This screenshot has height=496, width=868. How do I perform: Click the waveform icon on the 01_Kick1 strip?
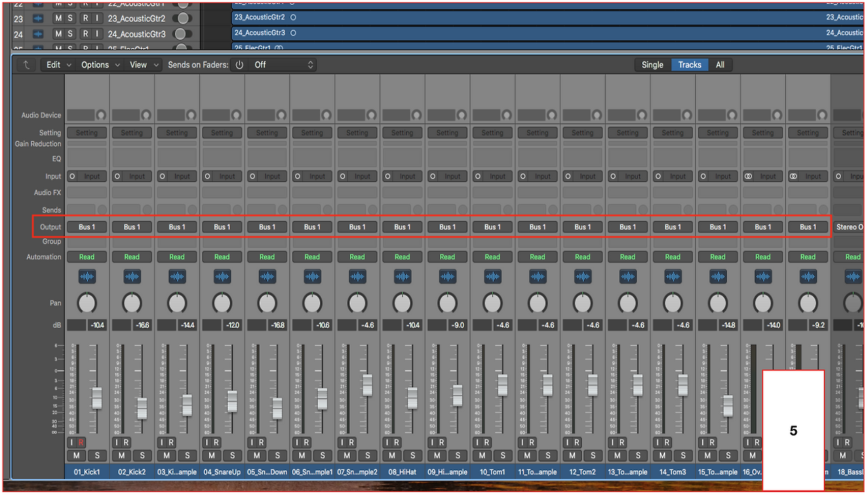(87, 277)
